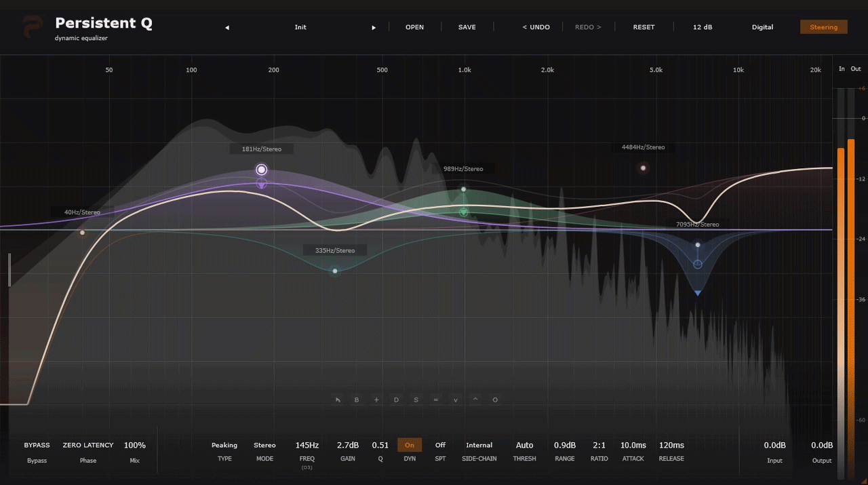The width and height of the screenshot is (868, 485).
Task: Click the 0.51 Q value
Action: coord(380,445)
